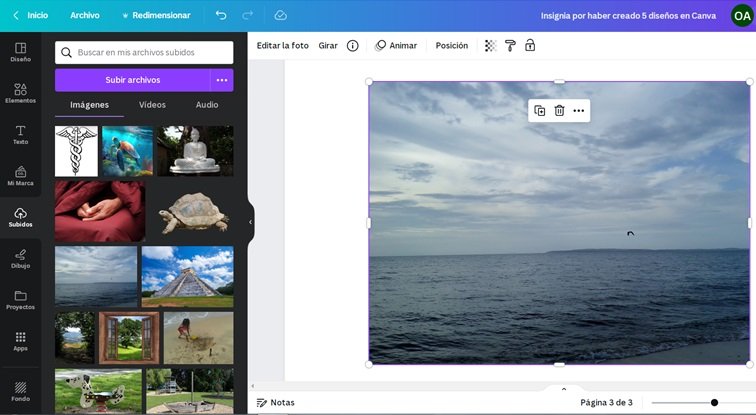Click Editar la foto
Viewport: 756px width, 415px height.
pos(283,46)
